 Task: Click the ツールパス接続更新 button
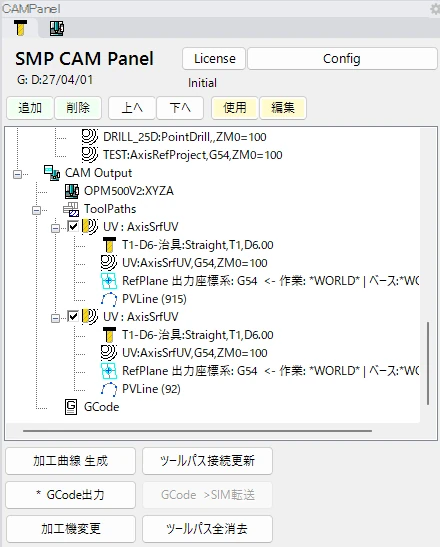[x=207, y=461]
